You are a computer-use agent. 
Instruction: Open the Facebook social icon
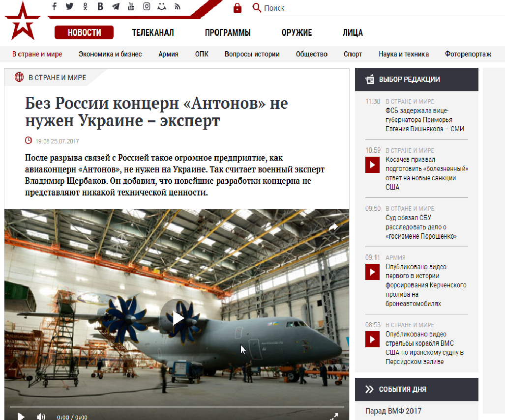[55, 6]
